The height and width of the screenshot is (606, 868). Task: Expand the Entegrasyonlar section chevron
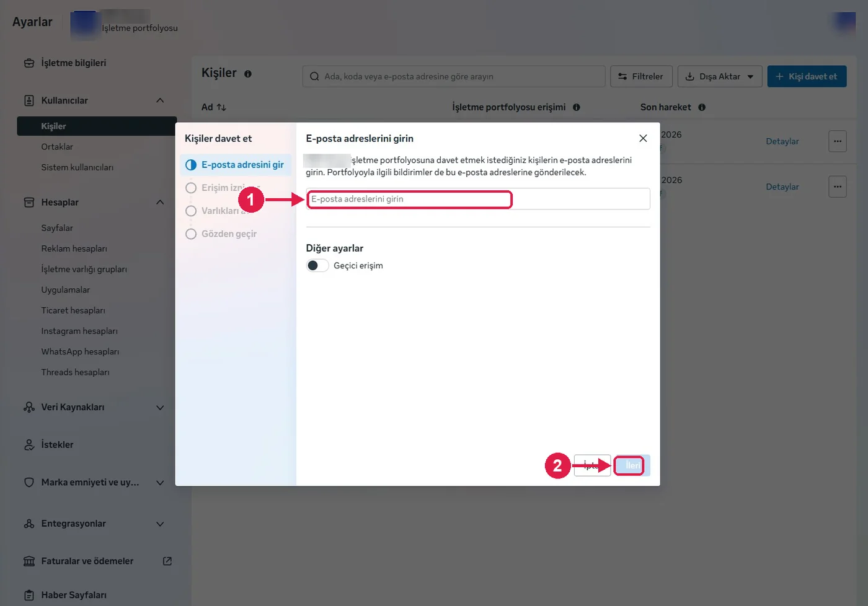160,524
